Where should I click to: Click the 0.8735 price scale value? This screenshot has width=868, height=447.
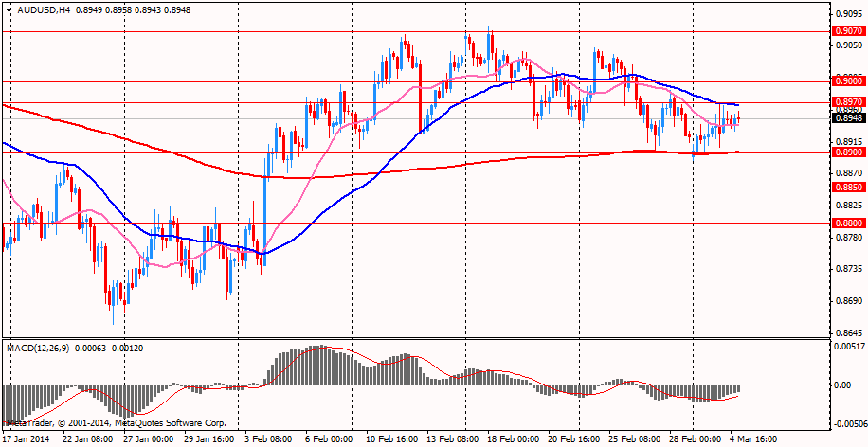click(849, 269)
